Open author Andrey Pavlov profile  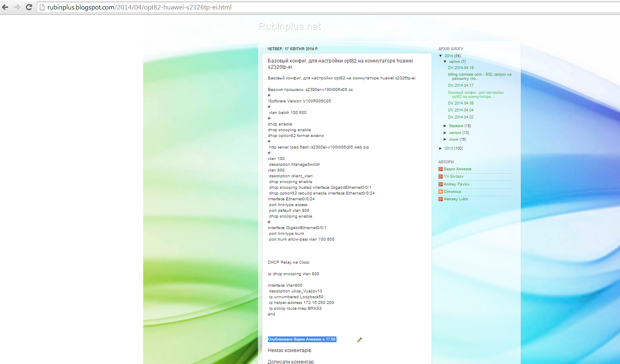tap(457, 184)
